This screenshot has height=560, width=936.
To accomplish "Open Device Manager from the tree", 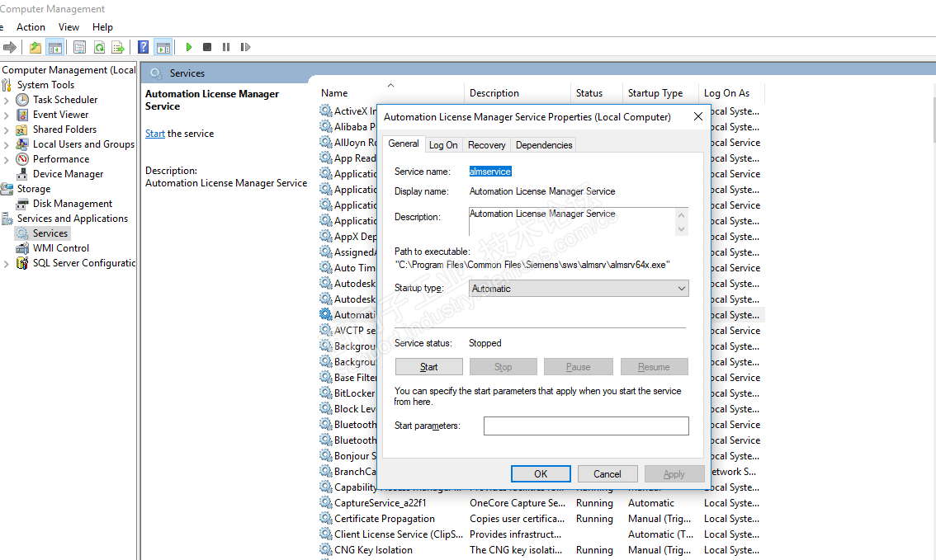I will [x=68, y=174].
